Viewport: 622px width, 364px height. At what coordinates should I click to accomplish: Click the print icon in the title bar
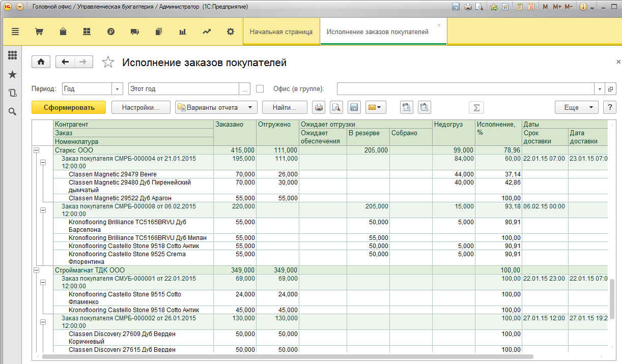tap(467, 7)
